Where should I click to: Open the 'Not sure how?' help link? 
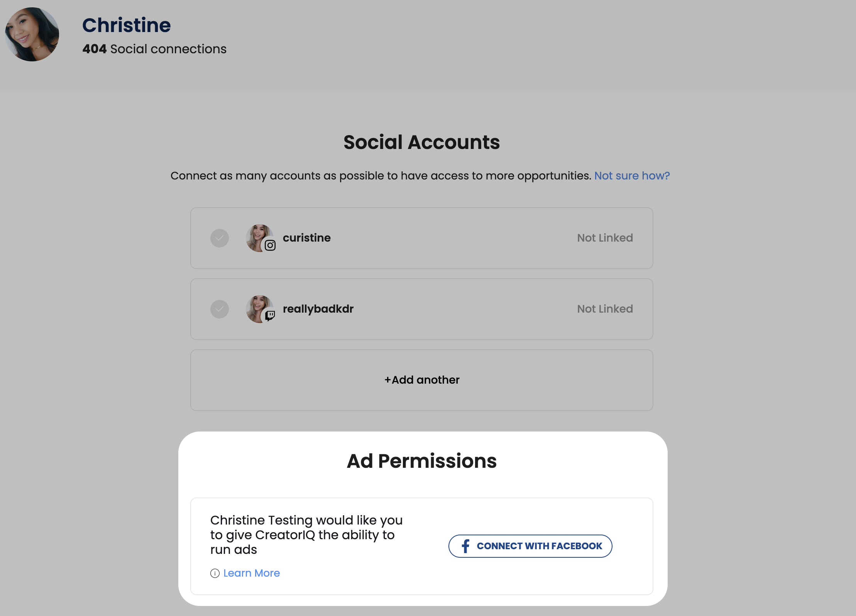(632, 176)
